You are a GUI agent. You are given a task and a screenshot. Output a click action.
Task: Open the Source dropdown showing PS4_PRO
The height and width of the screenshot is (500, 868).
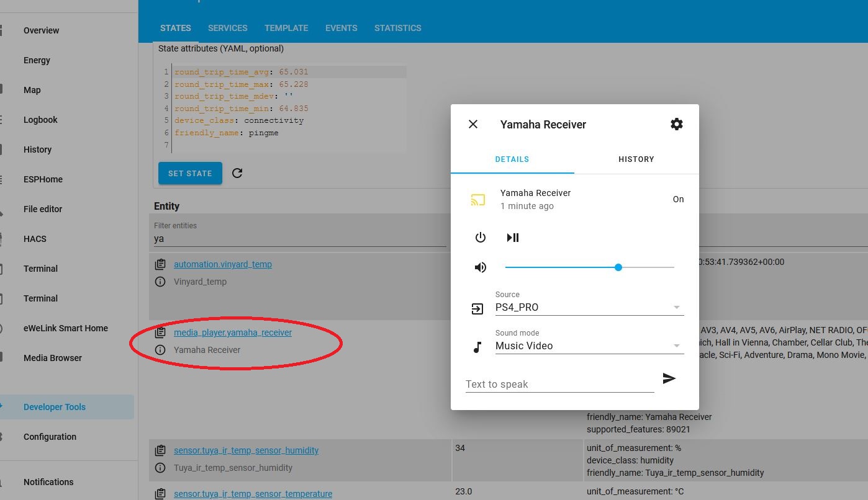click(589, 308)
